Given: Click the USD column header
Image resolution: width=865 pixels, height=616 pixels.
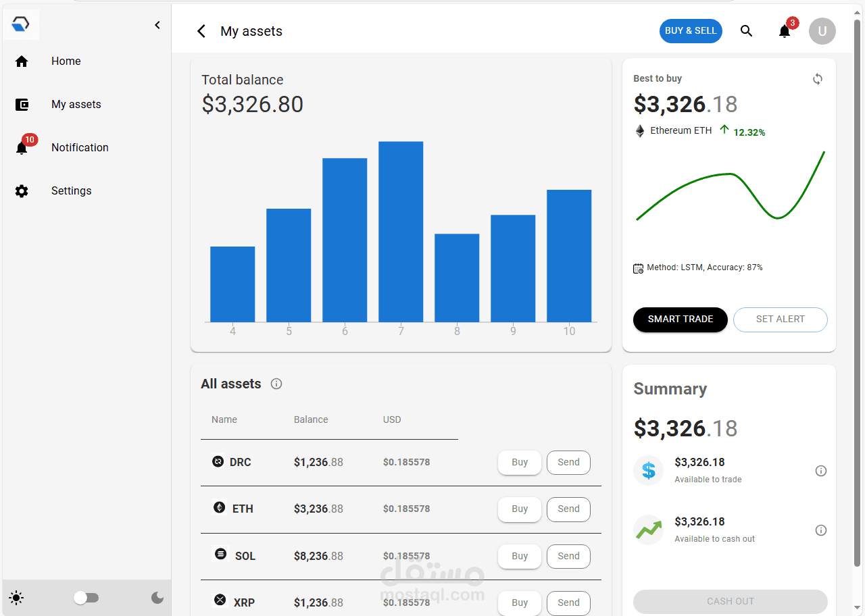Looking at the screenshot, I should (x=392, y=419).
